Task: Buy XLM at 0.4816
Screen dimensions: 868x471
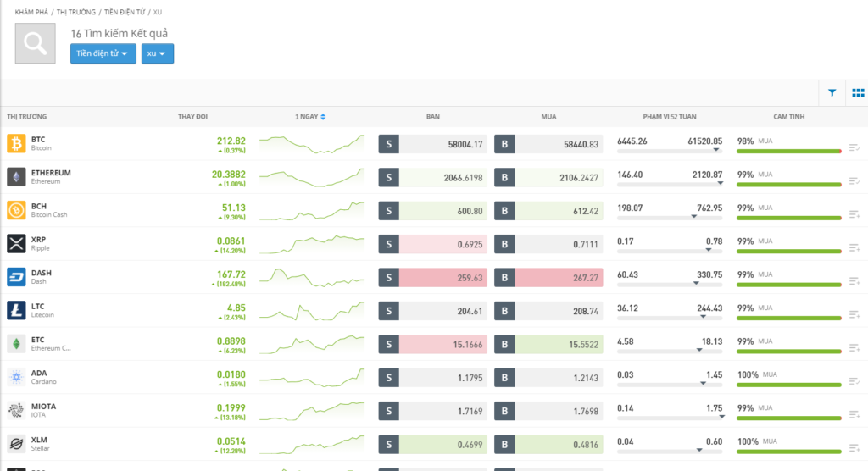Action: coord(548,445)
